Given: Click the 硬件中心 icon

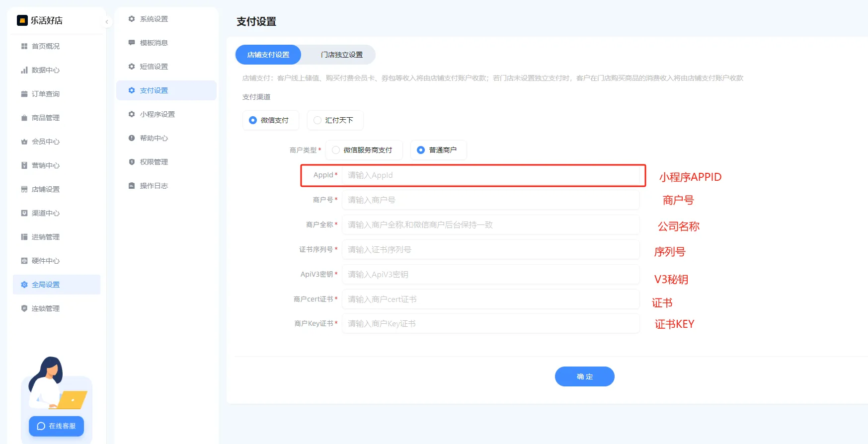Looking at the screenshot, I should click(24, 261).
